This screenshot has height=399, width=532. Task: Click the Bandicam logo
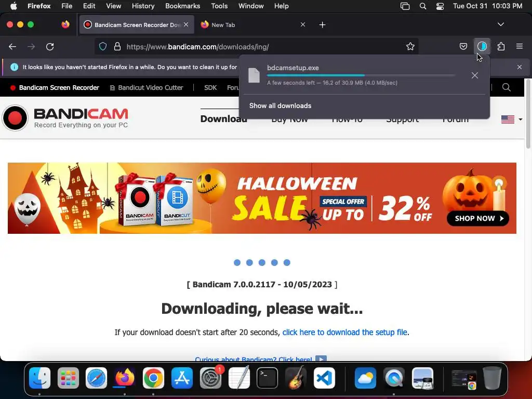tap(65, 118)
